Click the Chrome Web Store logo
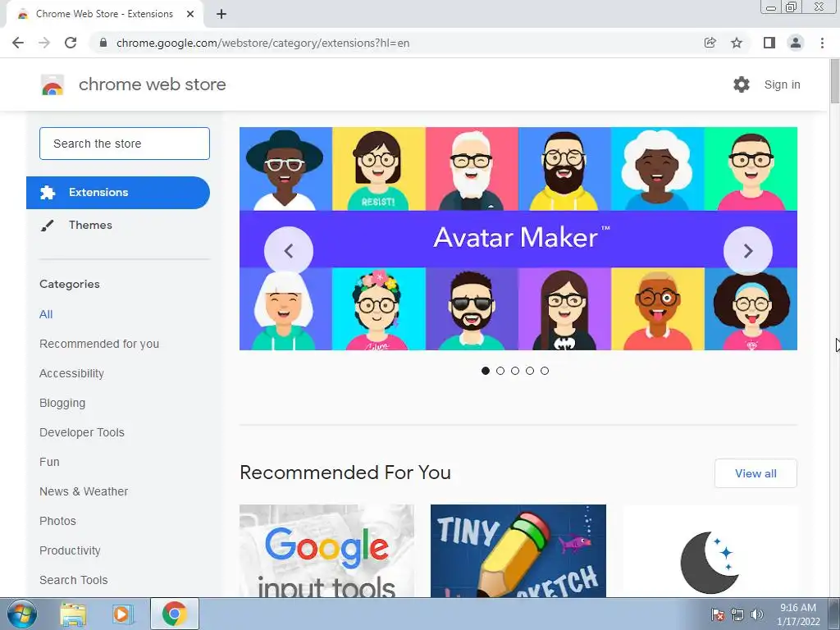840x630 pixels. point(52,84)
